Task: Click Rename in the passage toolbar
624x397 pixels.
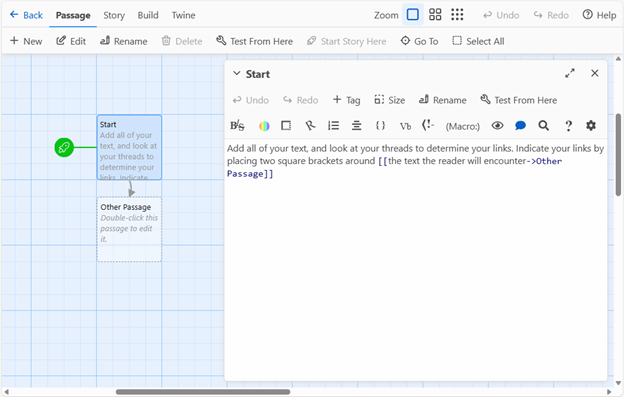Action: click(x=123, y=41)
